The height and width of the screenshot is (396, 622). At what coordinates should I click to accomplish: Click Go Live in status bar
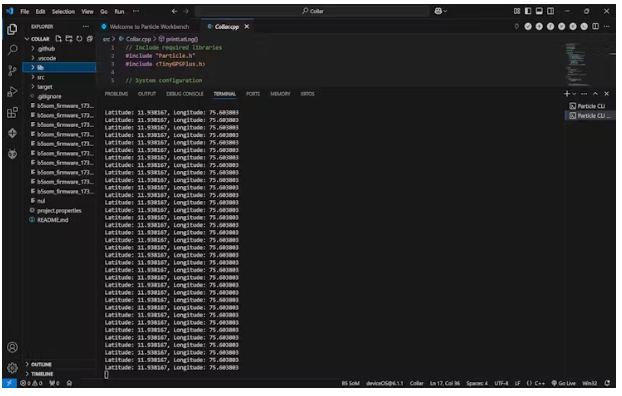tap(564, 383)
